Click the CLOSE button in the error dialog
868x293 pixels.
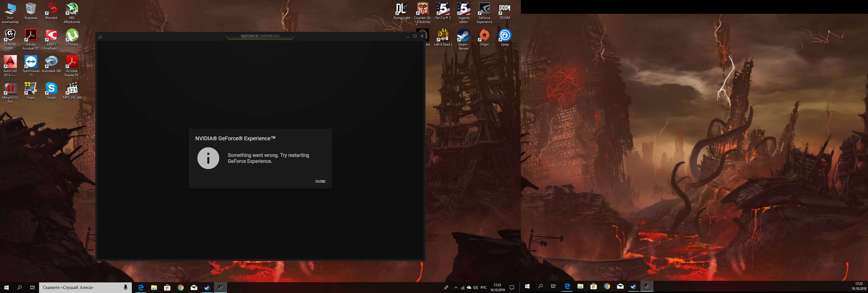[x=320, y=181]
